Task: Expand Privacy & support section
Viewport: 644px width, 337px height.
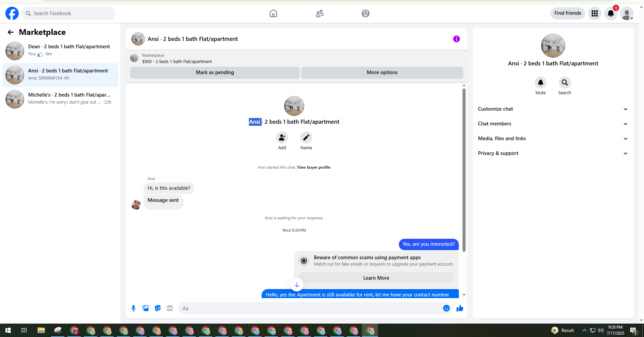Action: pyautogui.click(x=553, y=153)
